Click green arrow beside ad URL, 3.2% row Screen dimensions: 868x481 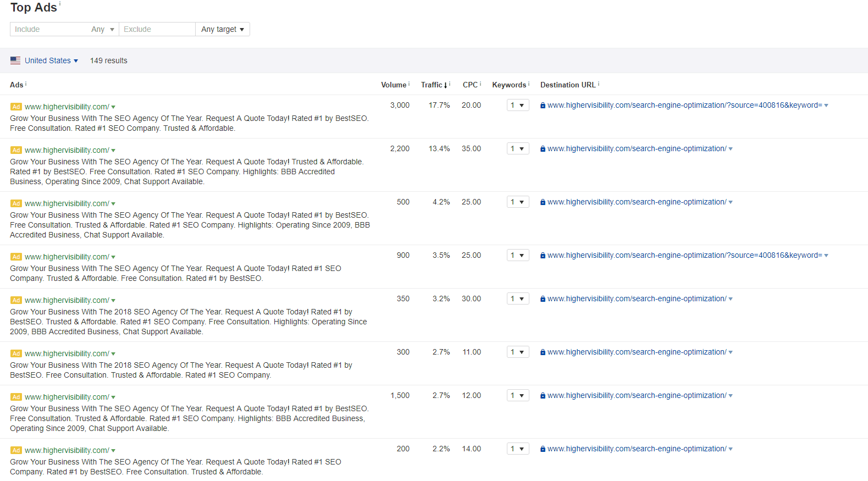113,301
